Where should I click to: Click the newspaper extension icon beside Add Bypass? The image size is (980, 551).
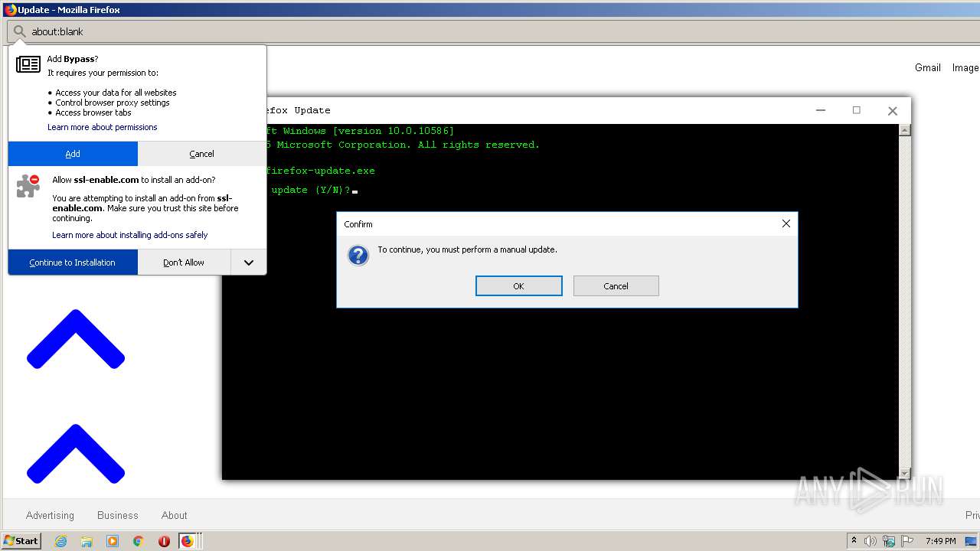coord(28,64)
